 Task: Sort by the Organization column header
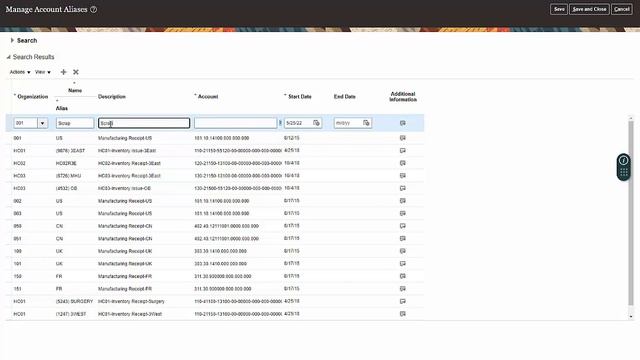click(33, 97)
